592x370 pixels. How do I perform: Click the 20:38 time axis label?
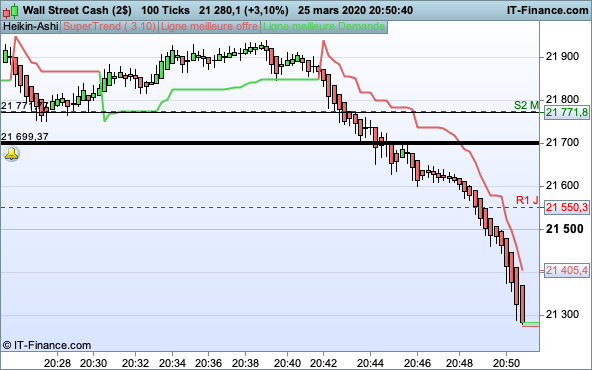coord(245,363)
